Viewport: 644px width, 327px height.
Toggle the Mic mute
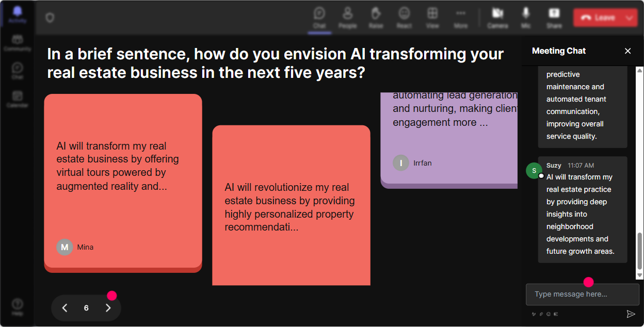tap(526, 17)
